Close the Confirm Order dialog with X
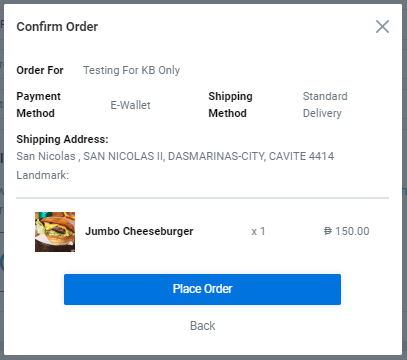The width and height of the screenshot is (407, 360). 382,27
